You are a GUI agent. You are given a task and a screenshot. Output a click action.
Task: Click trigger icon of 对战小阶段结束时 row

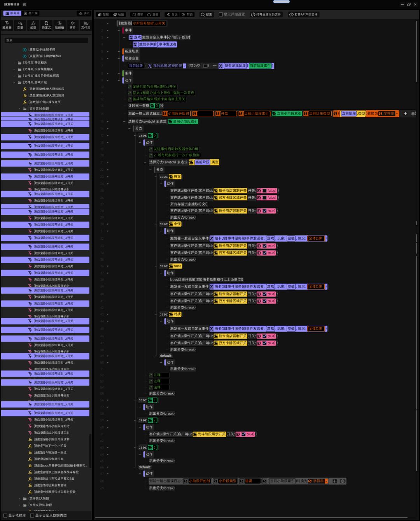(x=30, y=433)
